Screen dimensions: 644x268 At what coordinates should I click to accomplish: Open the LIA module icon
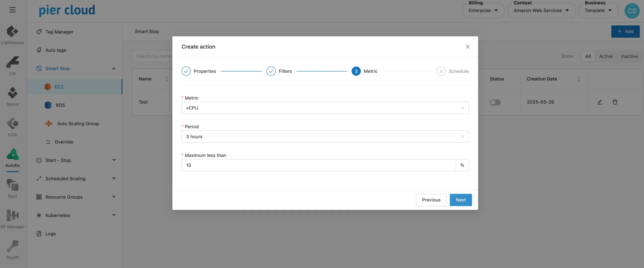tap(12, 62)
